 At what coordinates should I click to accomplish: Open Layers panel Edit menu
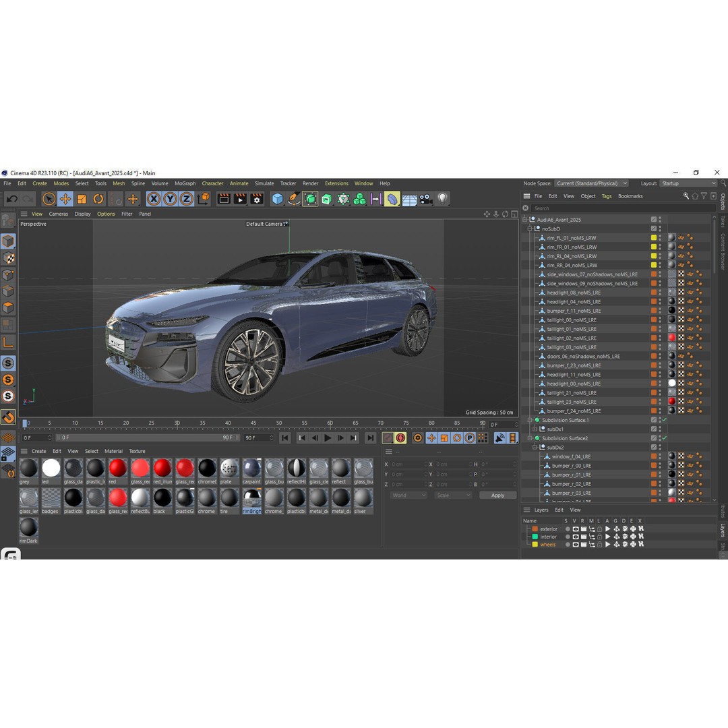[x=559, y=510]
